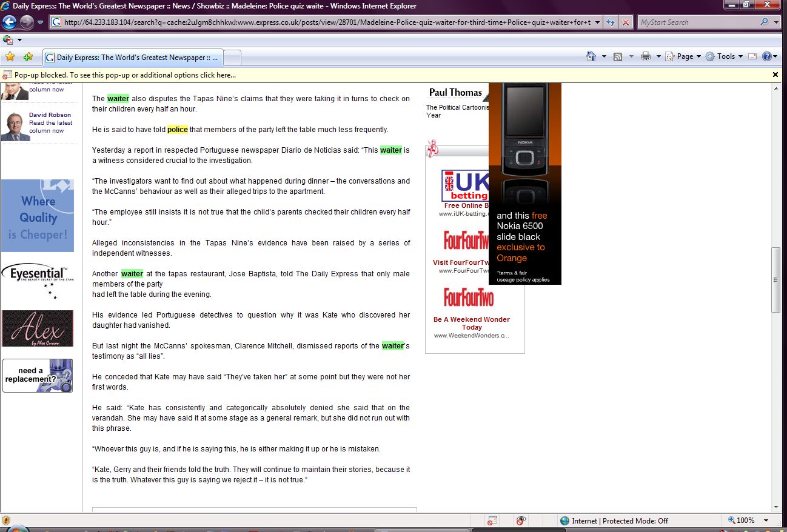Image resolution: width=787 pixels, height=532 pixels.
Task: Click the Add to Favorites icon
Action: pyautogui.click(x=28, y=57)
